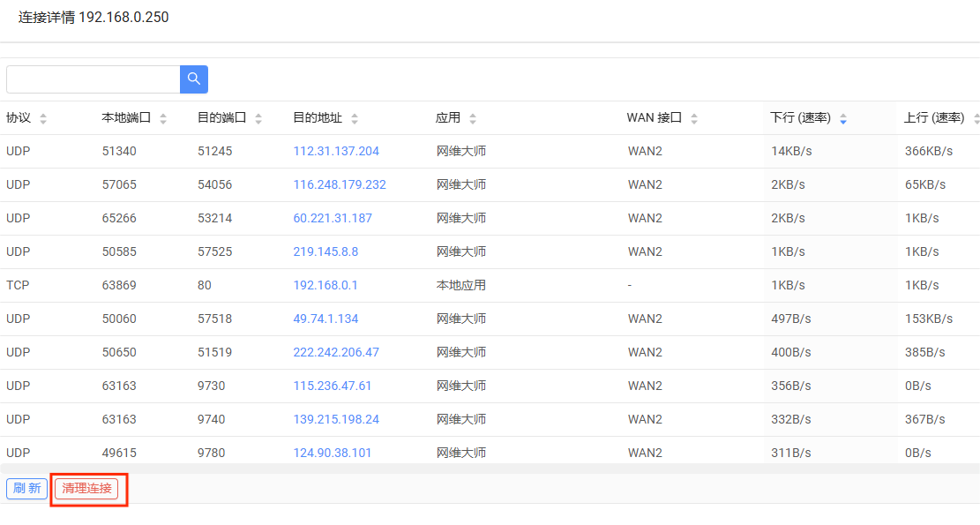Sort by WAN 接口 column sort icon
The image size is (980, 525).
coord(694,119)
